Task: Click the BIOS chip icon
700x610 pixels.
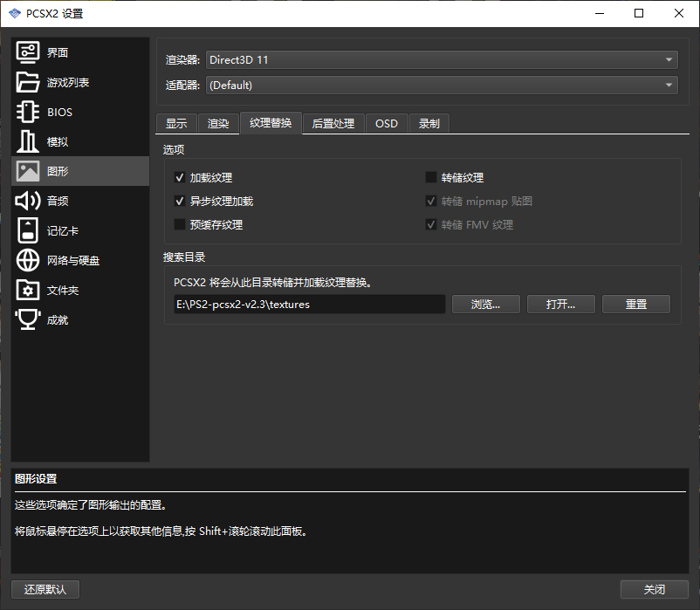Action: pyautogui.click(x=28, y=112)
